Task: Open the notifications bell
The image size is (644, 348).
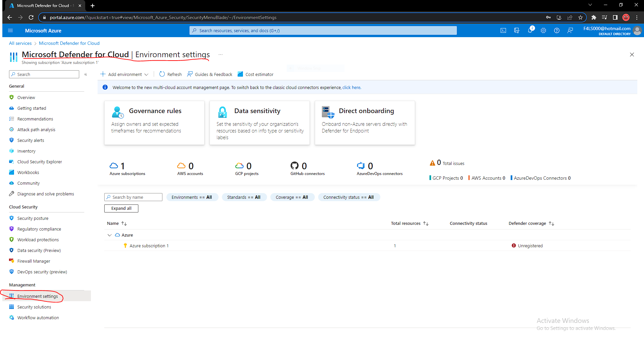Action: pos(530,30)
